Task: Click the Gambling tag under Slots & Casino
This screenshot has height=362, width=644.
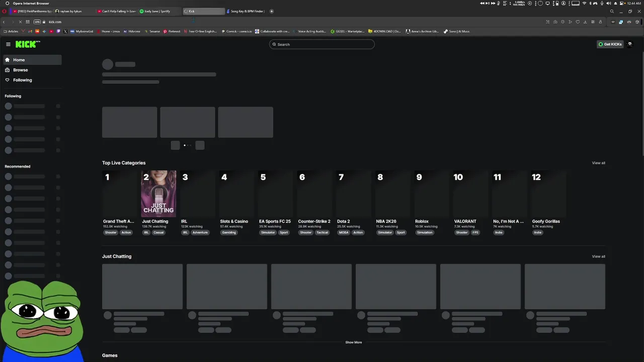Action: pos(229,232)
